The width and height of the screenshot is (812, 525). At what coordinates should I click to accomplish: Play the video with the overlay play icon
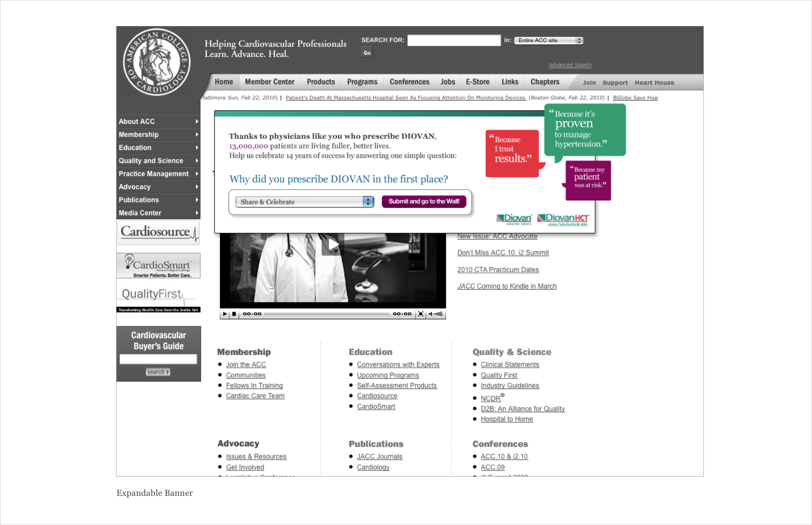[333, 244]
